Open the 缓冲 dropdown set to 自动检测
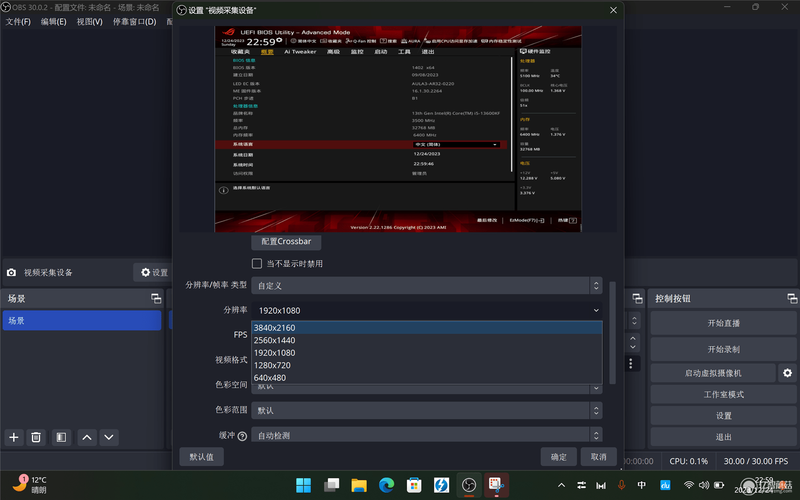The image size is (800, 500). 427,435
